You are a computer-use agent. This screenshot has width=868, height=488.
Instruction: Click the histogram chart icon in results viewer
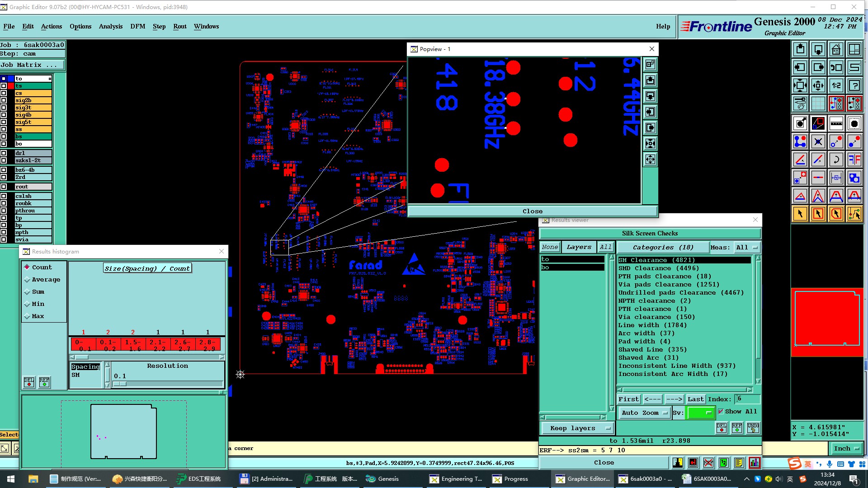tap(754, 463)
